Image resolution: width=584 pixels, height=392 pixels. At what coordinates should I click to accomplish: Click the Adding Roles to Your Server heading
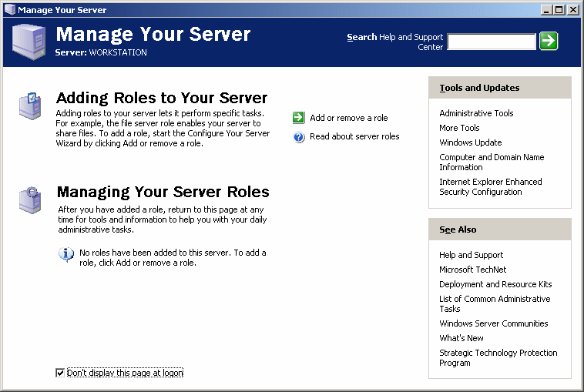[162, 98]
